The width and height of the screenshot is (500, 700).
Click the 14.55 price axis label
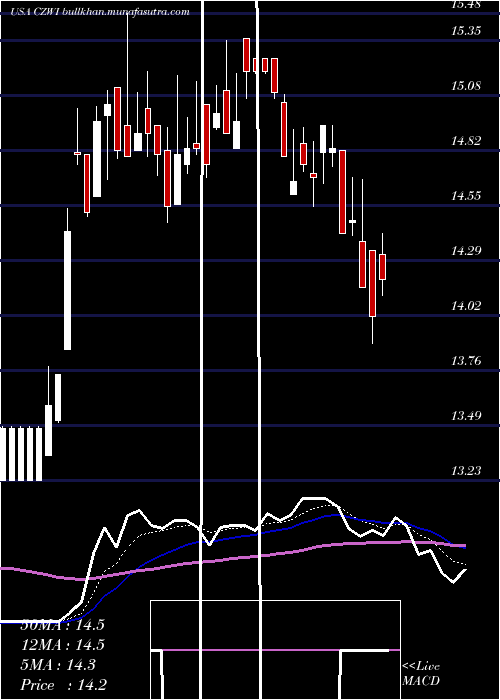466,196
